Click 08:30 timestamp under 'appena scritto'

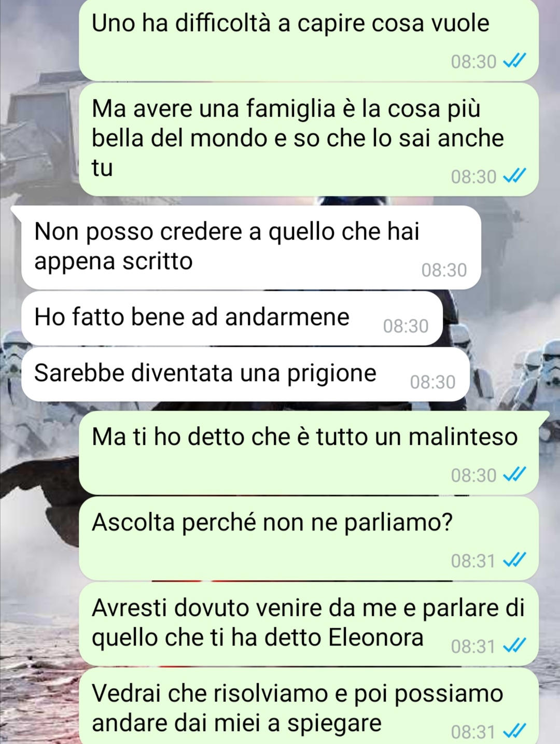444,270
